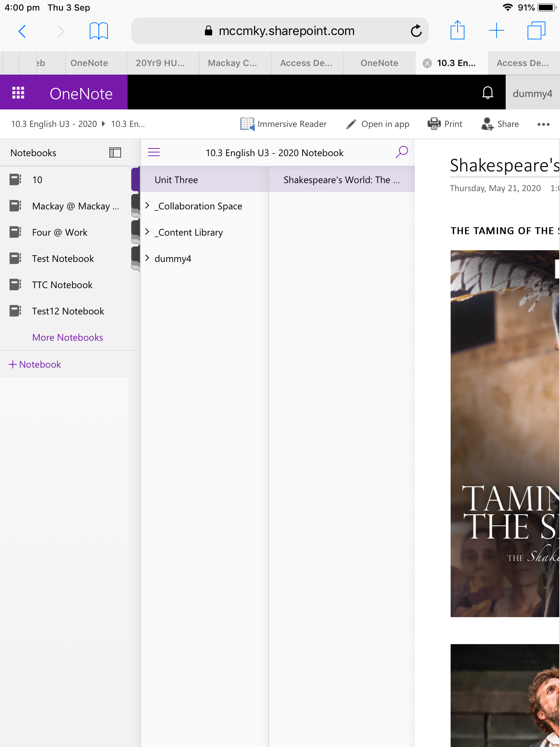
Task: Switch to second OneNote browser tab
Action: [x=380, y=63]
